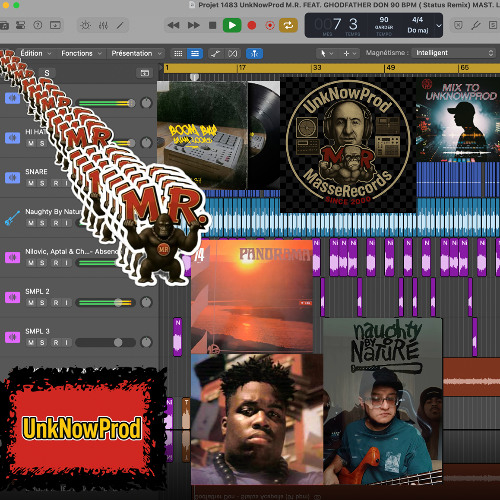Screen dimensions: 500x500
Task: Open the Mixer faders icon
Action: 103,25
